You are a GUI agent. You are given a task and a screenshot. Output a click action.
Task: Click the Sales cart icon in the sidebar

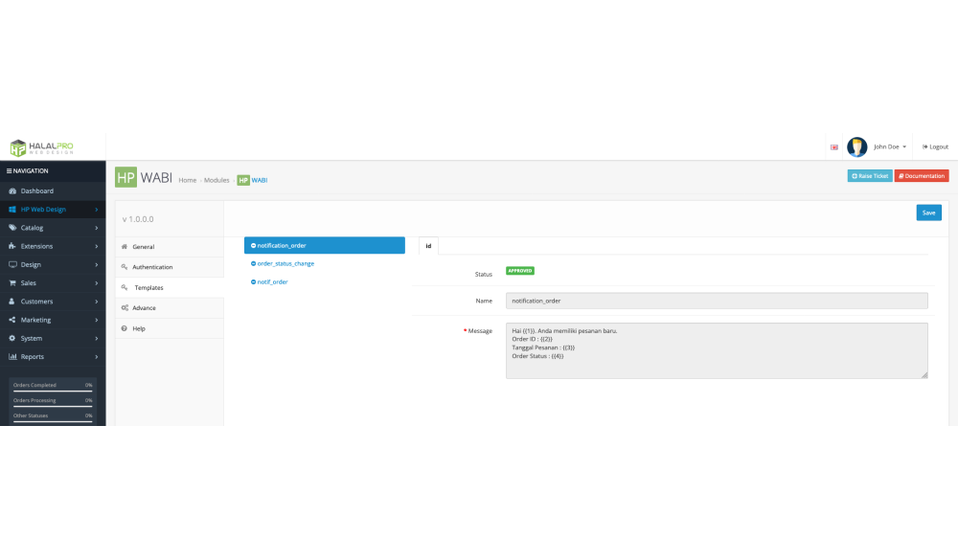pyautogui.click(x=12, y=283)
